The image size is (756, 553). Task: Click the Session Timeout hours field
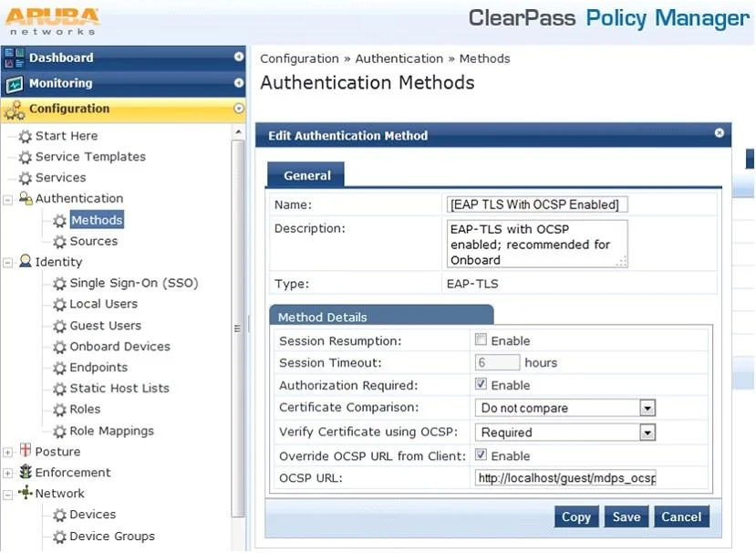[497, 362]
